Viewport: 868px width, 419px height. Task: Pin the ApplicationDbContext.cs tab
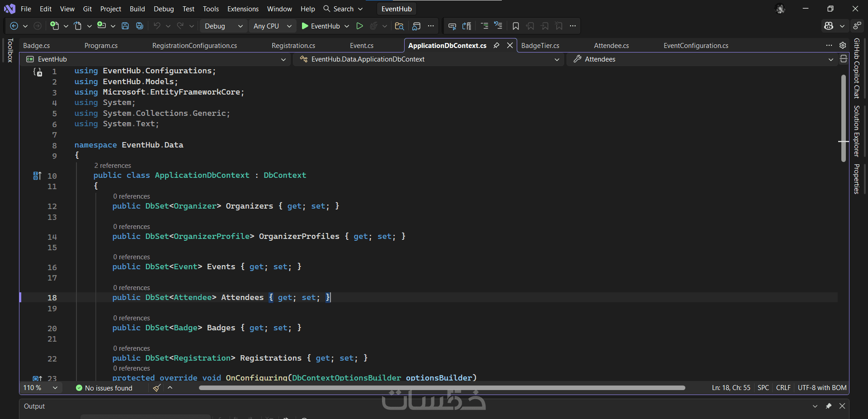496,45
